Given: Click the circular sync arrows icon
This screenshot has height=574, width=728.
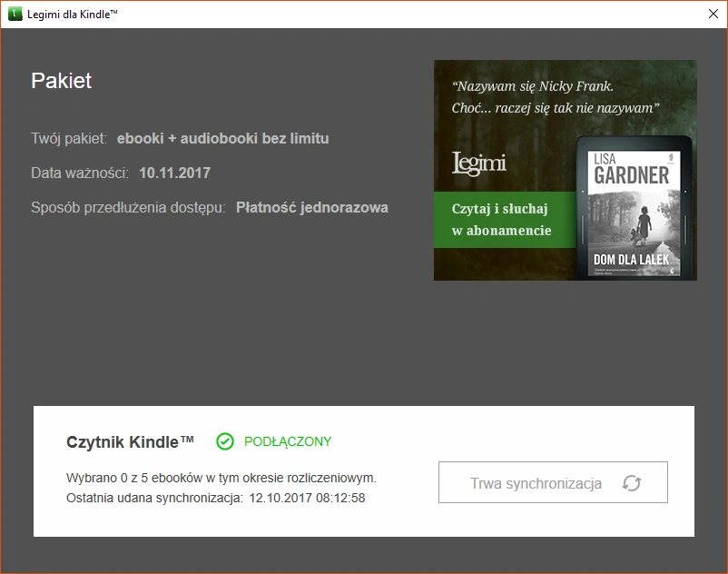Looking at the screenshot, I should coord(632,483).
